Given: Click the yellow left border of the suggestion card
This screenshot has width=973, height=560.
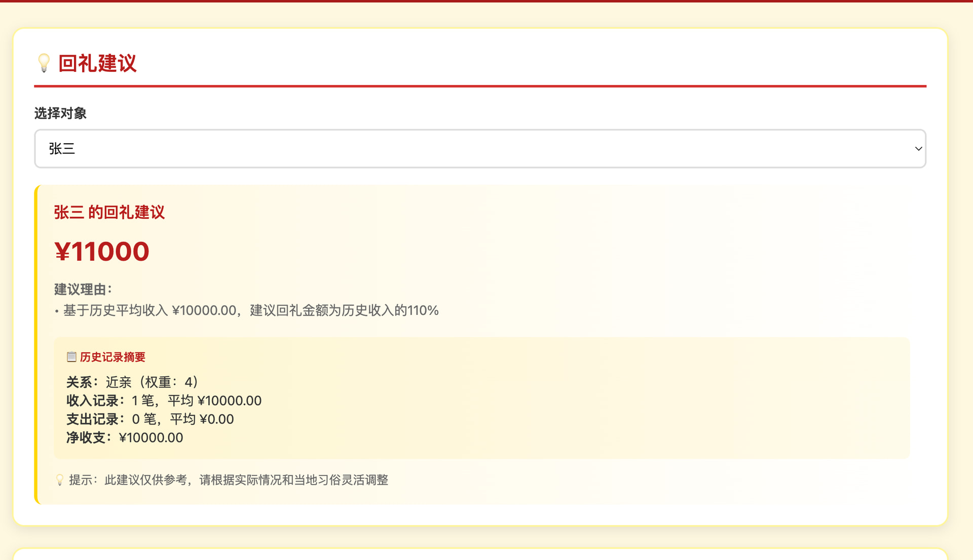Looking at the screenshot, I should pos(36,344).
